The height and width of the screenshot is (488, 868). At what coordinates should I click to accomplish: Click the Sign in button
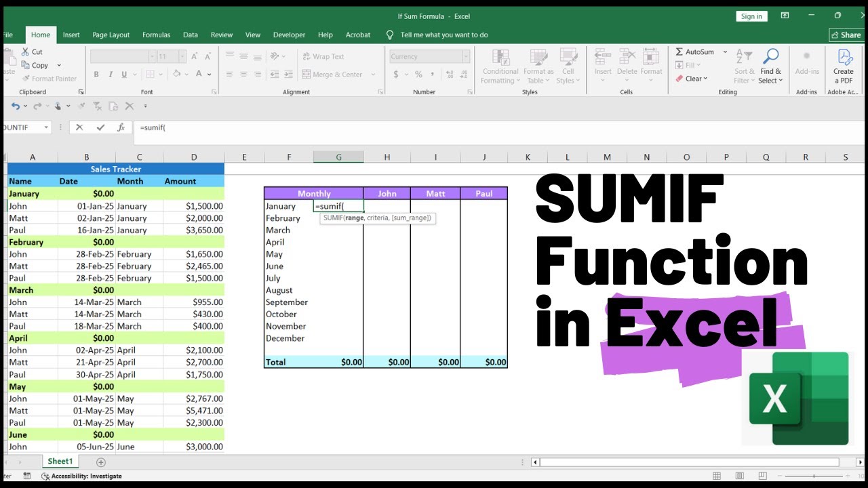click(751, 16)
